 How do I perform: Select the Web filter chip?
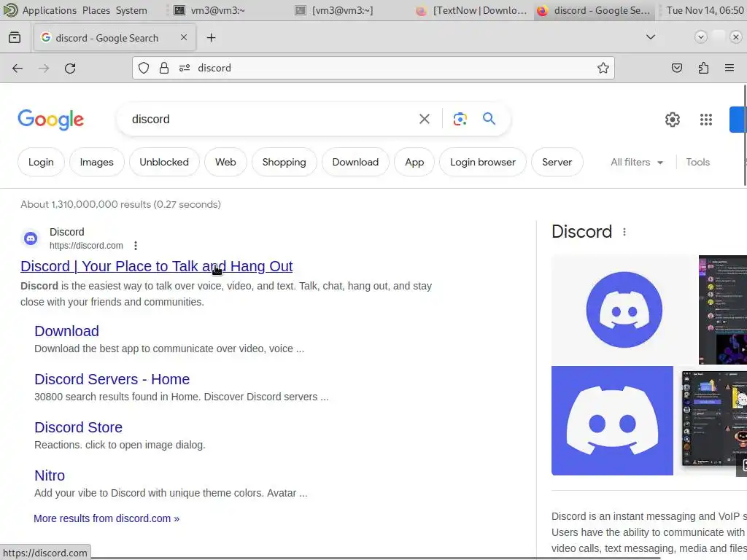click(x=225, y=163)
